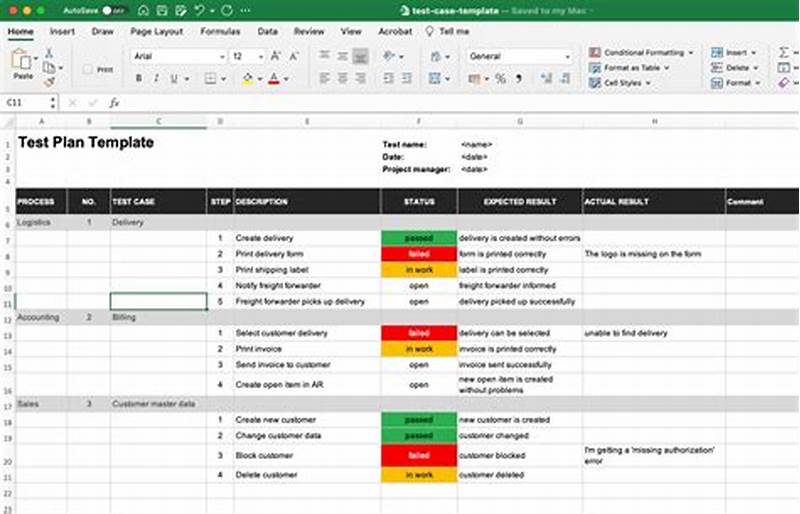Switch to the View tab

(x=351, y=31)
